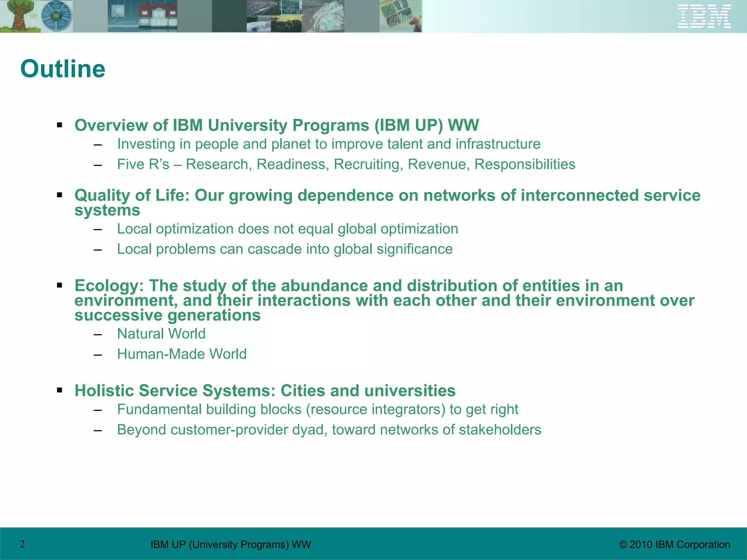Click the Natural World sub-item

[161, 334]
